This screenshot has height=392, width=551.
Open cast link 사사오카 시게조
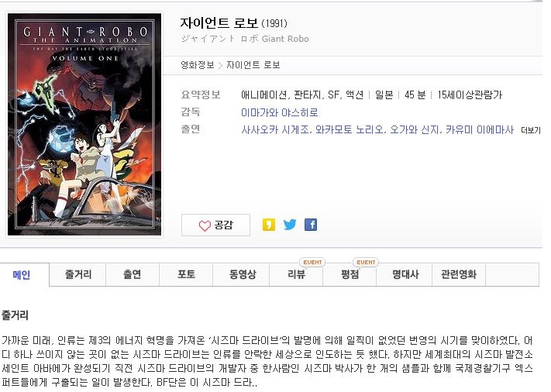(x=275, y=130)
